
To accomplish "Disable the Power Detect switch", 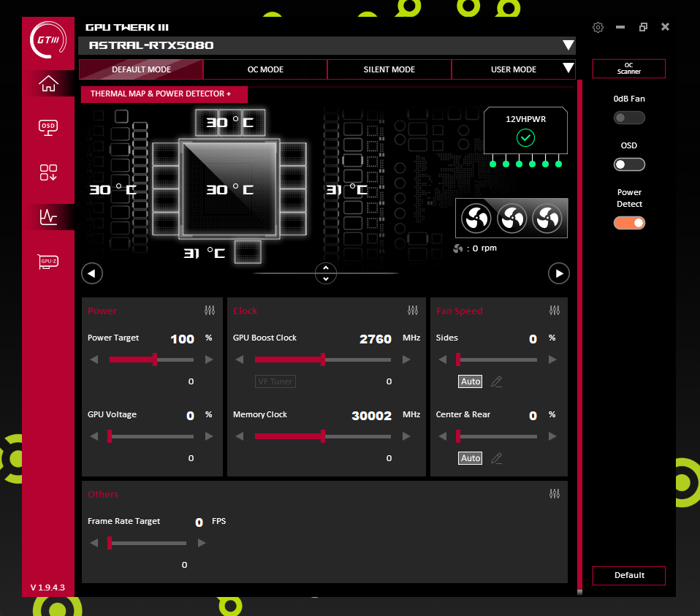I will click(629, 223).
